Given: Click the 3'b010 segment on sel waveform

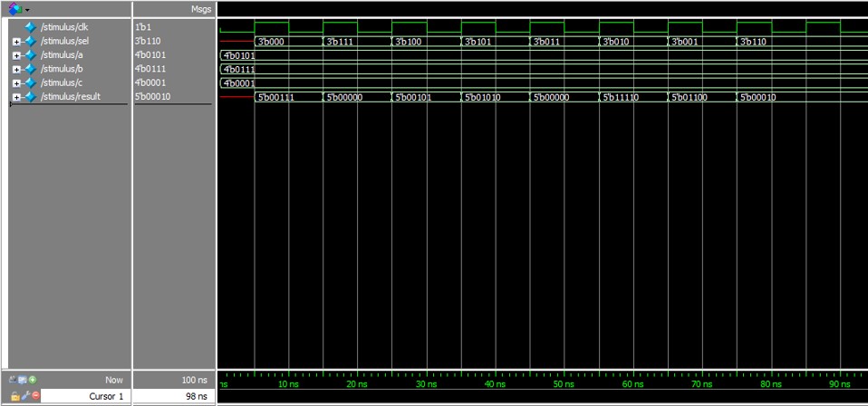Looking at the screenshot, I should pos(633,42).
